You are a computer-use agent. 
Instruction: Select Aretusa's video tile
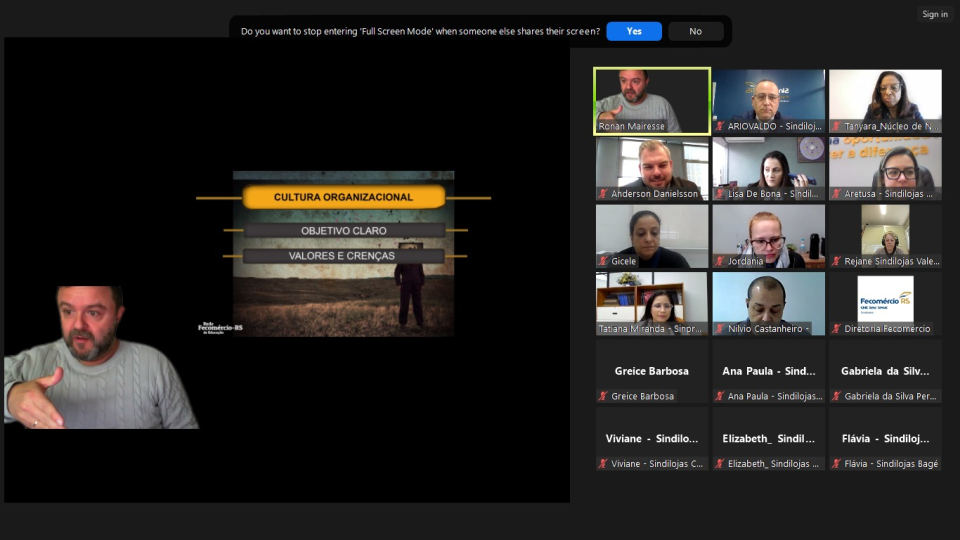point(885,164)
